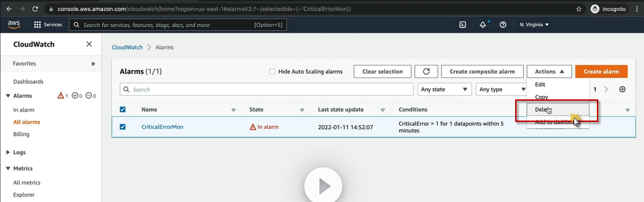The width and height of the screenshot is (644, 202).
Task: Open the notifications bell
Action: (483, 25)
